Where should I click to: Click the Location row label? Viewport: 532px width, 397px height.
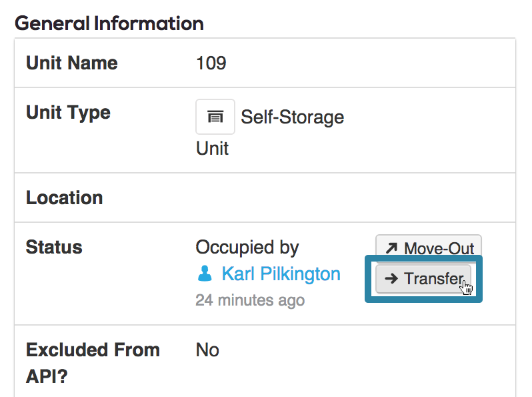[x=64, y=197]
